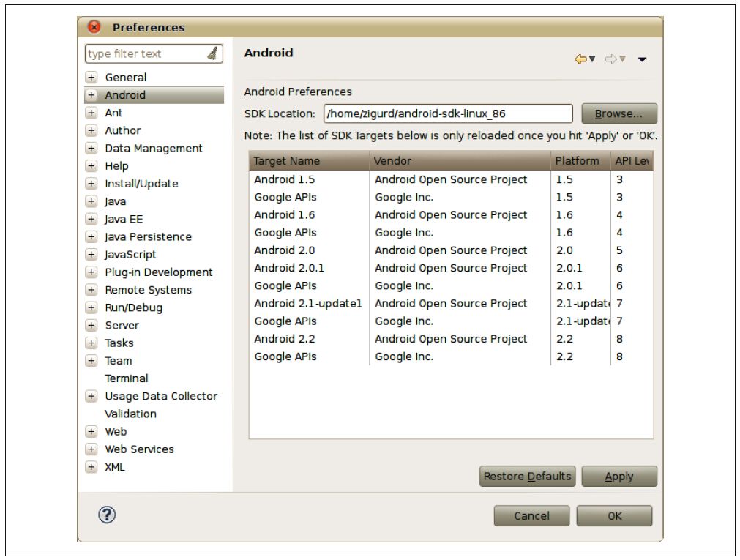Select the Android 2.0.1 target row
This screenshot has height=560, width=740.
[x=451, y=268]
